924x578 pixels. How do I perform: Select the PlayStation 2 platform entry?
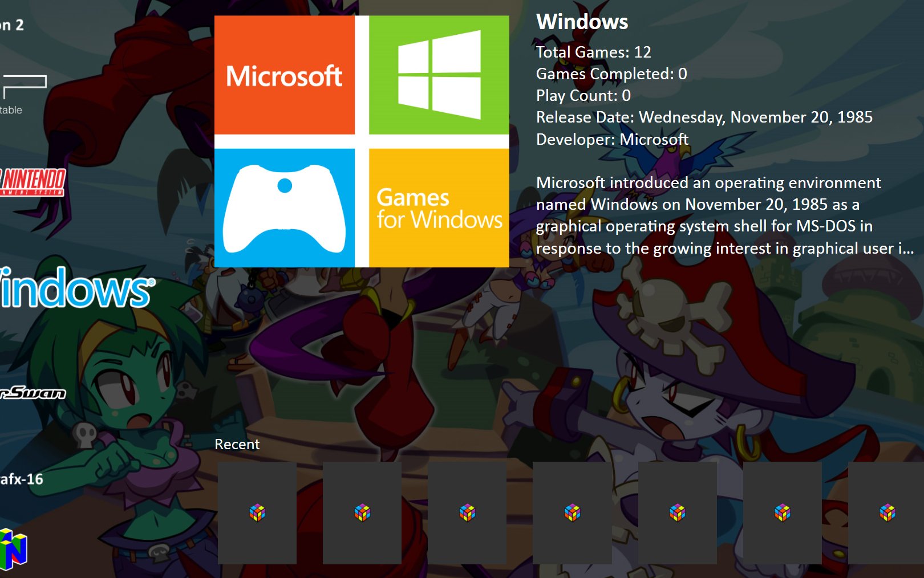(x=12, y=25)
